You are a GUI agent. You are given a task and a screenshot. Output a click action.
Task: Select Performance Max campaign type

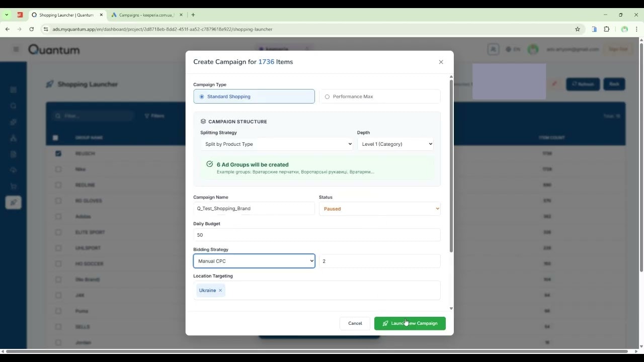(x=380, y=97)
